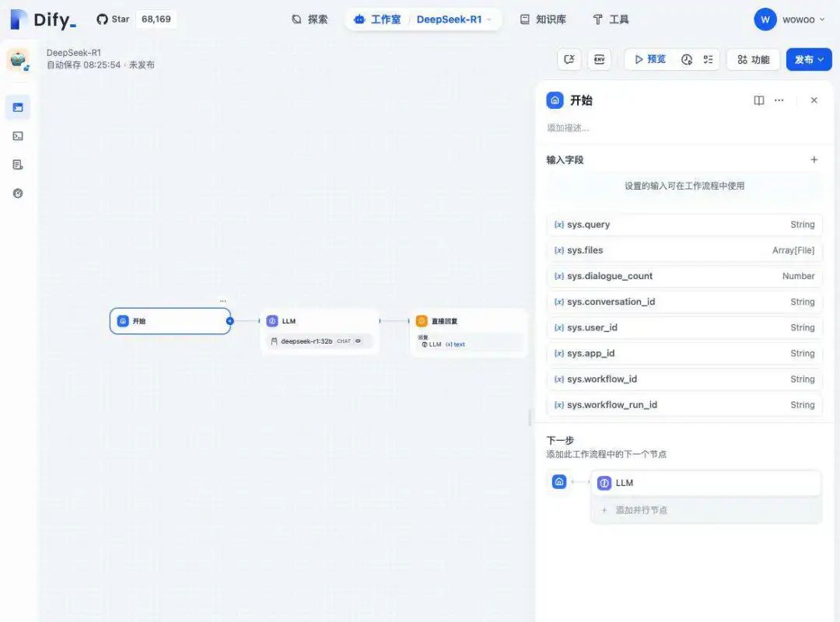The height and width of the screenshot is (622, 840).
Task: Select the orchestrate icon in left sidebar
Action: point(18,107)
